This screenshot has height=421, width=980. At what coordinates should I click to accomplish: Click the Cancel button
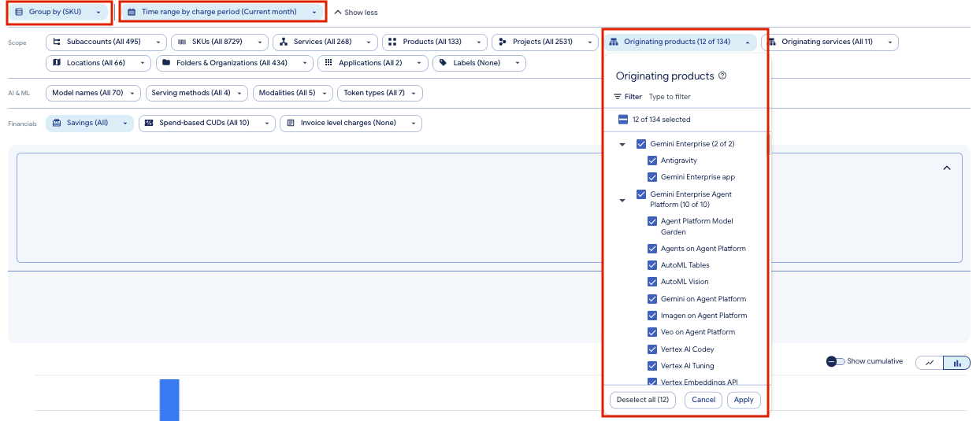click(703, 400)
